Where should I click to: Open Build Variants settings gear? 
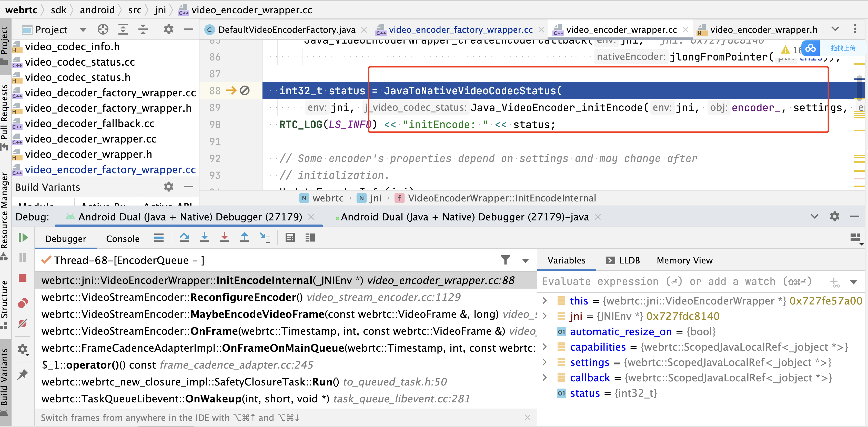click(168, 187)
